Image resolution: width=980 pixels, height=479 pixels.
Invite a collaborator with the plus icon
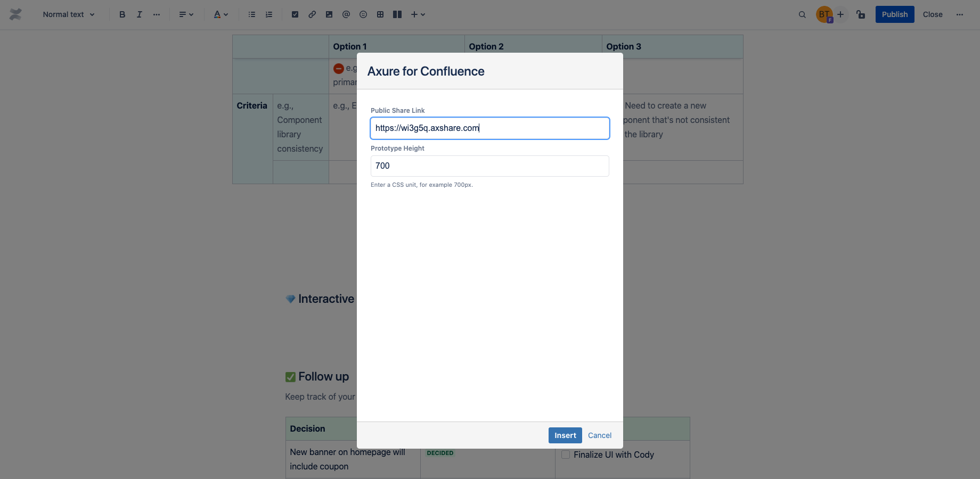[840, 14]
